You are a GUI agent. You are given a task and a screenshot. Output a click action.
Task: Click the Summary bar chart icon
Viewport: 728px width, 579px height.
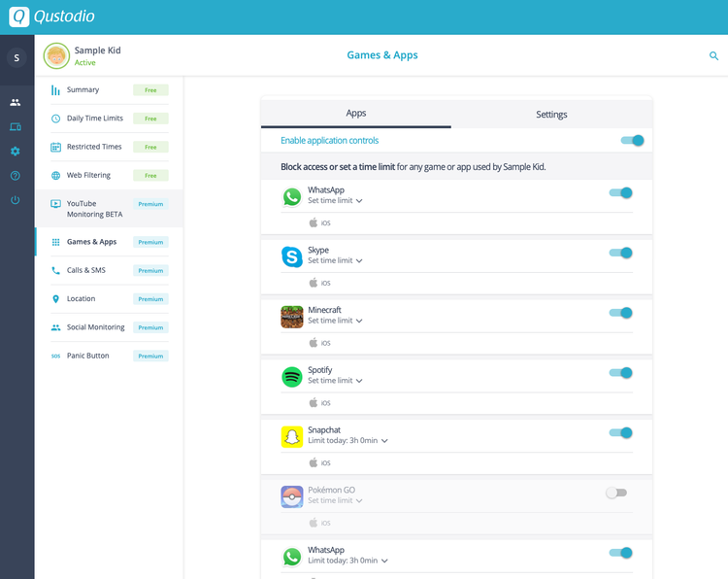tap(55, 90)
